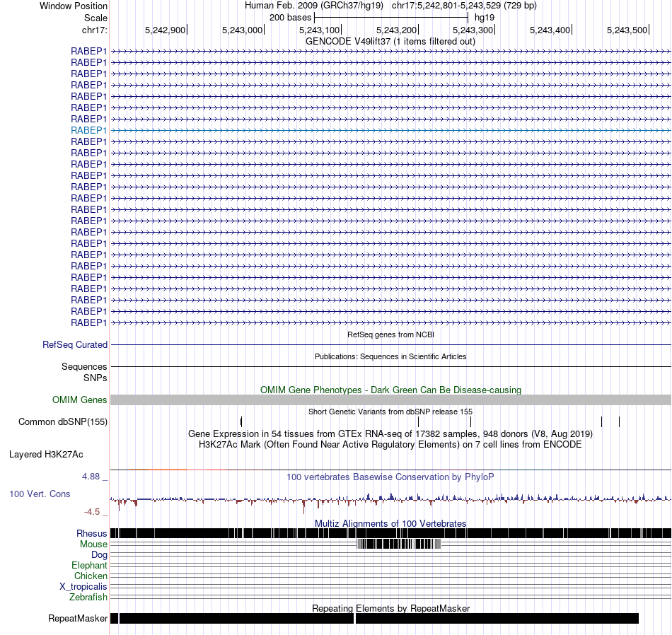Click the Mouse aligned block in Multiz track
This screenshot has width=672, height=635.
pos(398,544)
